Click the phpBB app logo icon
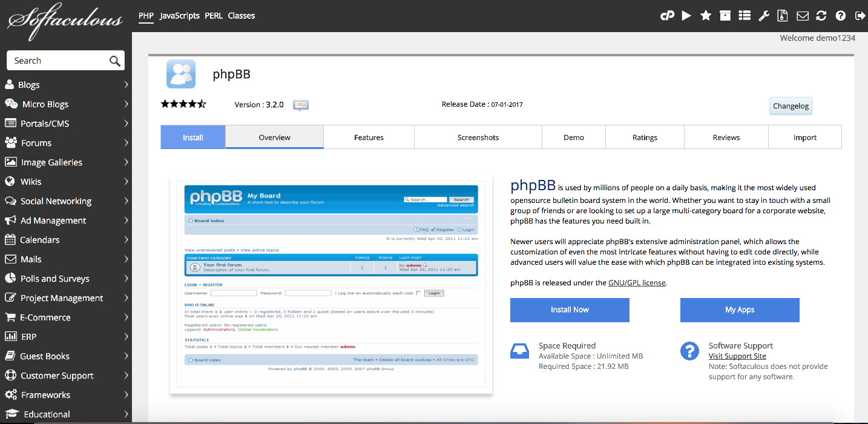 [181, 74]
